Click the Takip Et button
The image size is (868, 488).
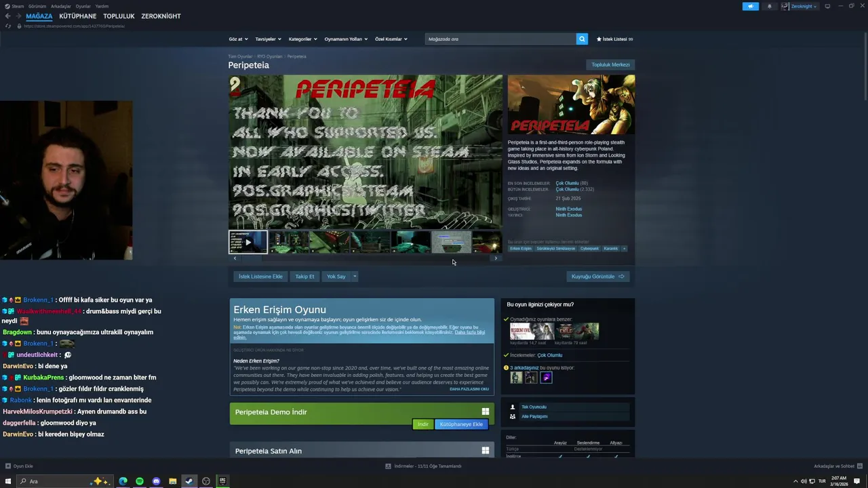coord(304,276)
